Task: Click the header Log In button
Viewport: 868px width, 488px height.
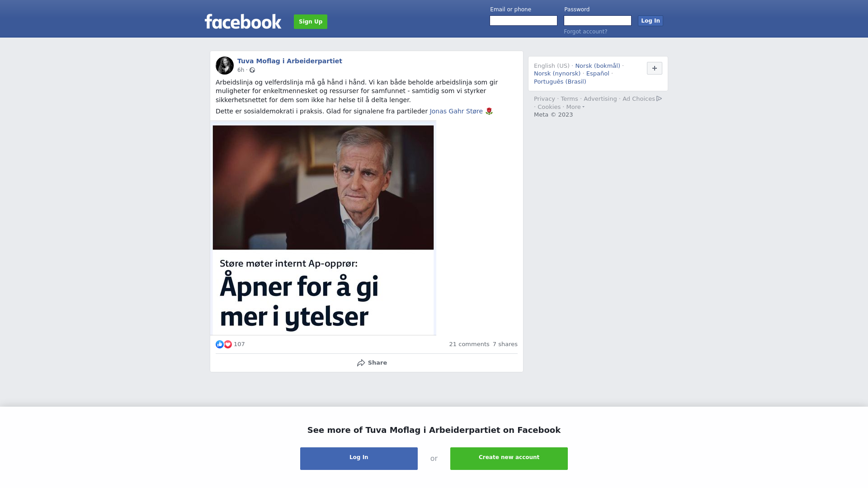Action: tap(651, 21)
